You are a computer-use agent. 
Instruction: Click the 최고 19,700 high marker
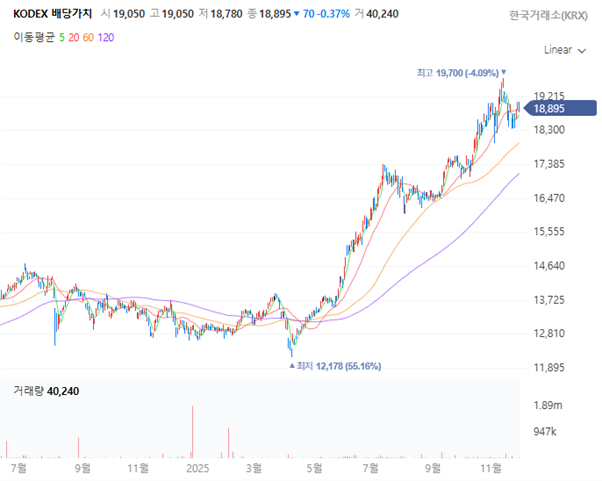461,73
